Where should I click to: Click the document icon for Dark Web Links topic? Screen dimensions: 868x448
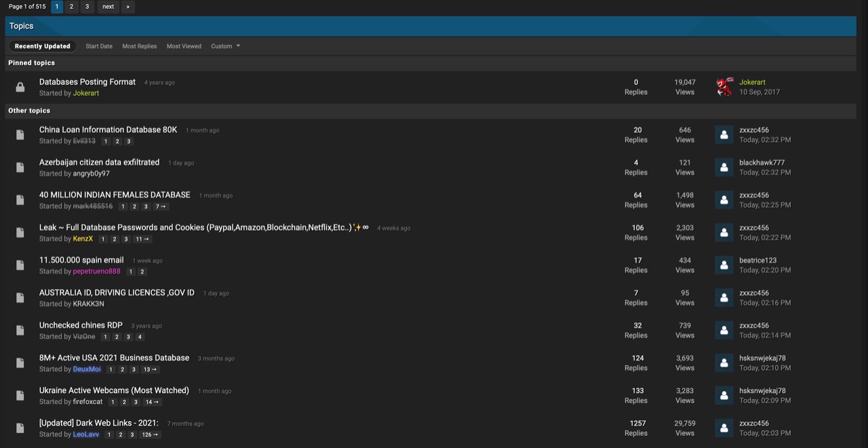pos(20,428)
